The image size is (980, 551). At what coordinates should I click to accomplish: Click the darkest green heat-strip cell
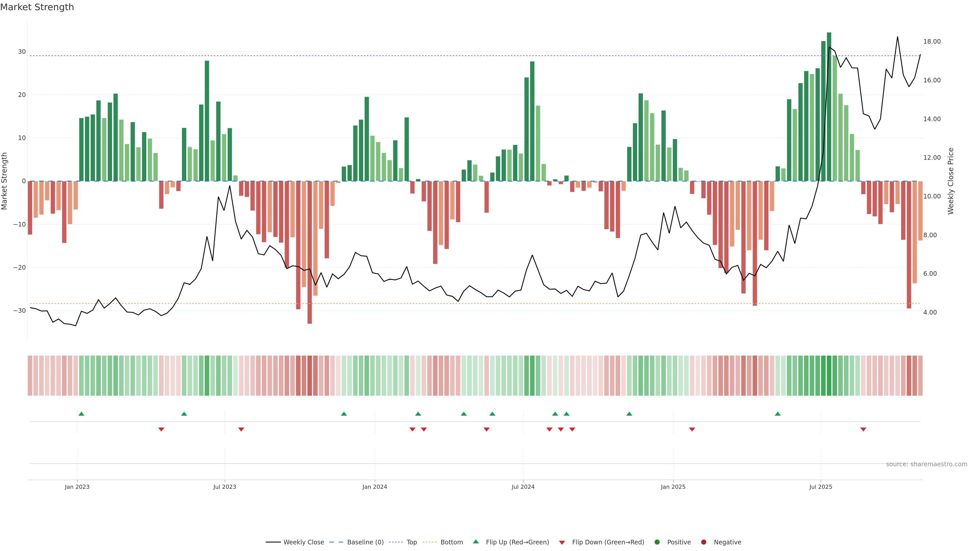(829, 376)
